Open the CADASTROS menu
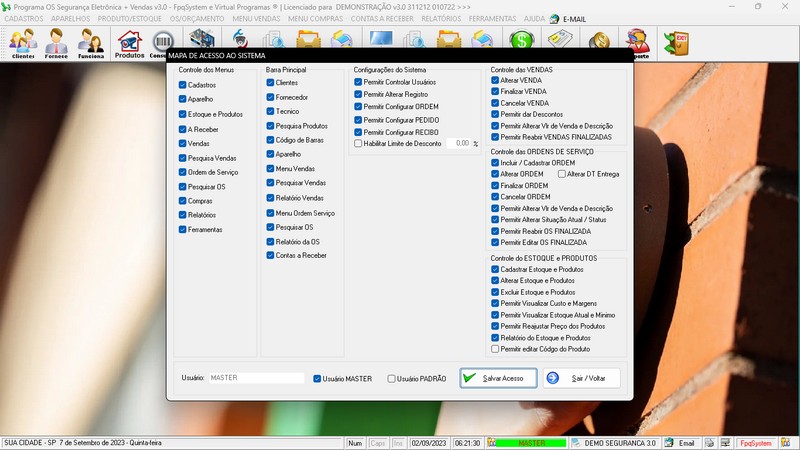 click(x=24, y=19)
